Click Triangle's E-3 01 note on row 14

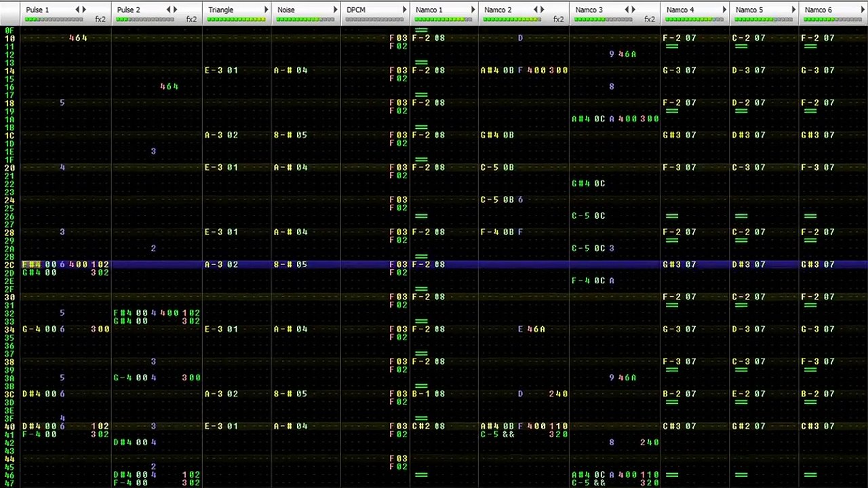pos(221,70)
